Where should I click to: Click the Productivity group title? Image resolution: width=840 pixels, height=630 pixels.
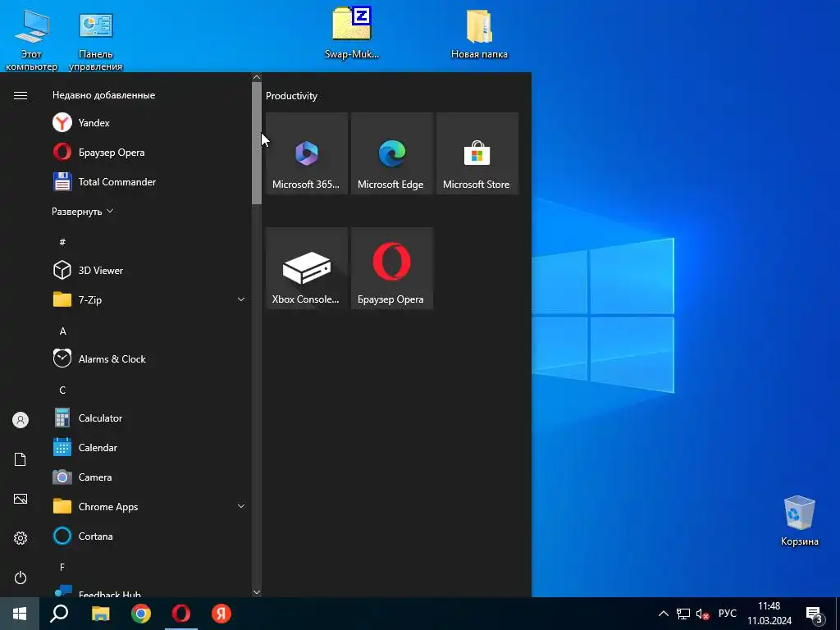pos(291,96)
